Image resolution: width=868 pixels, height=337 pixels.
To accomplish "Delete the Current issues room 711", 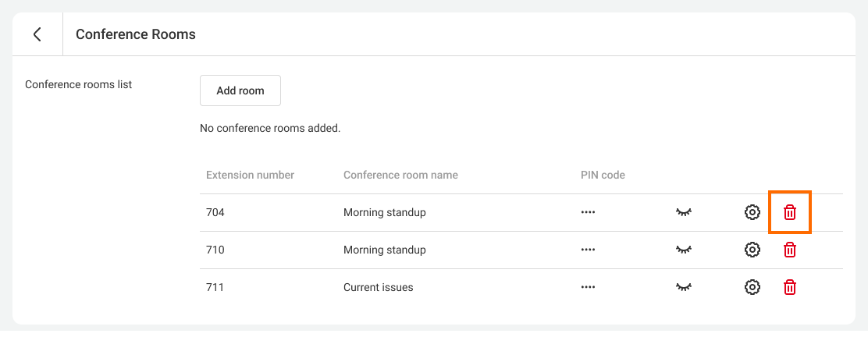I will point(790,287).
